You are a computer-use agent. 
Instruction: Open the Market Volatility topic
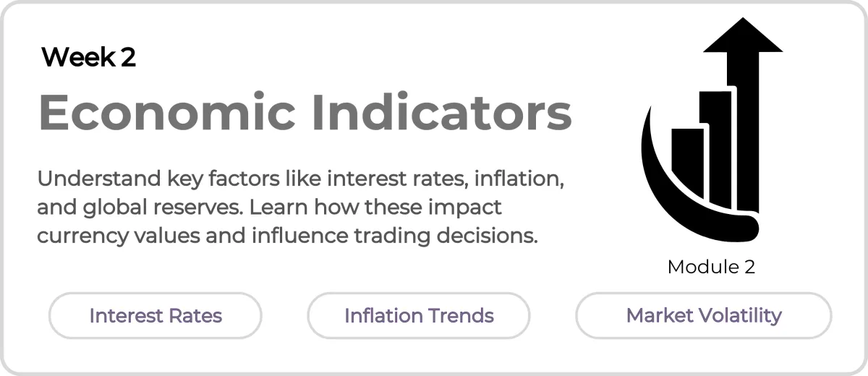tap(704, 315)
